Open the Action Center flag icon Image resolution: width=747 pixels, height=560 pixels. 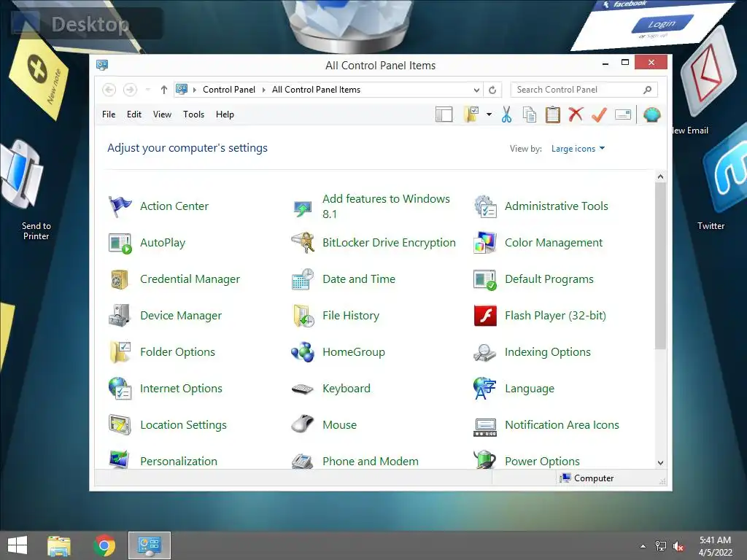(x=120, y=206)
